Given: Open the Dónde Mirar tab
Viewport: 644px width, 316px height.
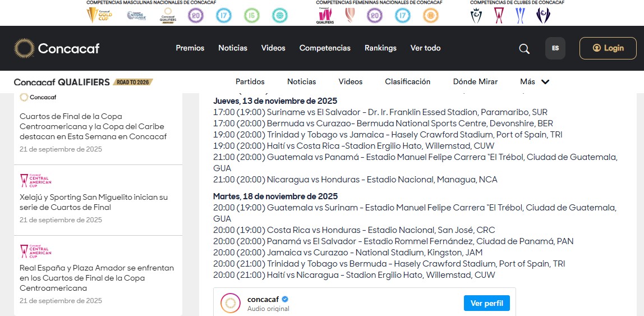Looking at the screenshot, I should (475, 82).
